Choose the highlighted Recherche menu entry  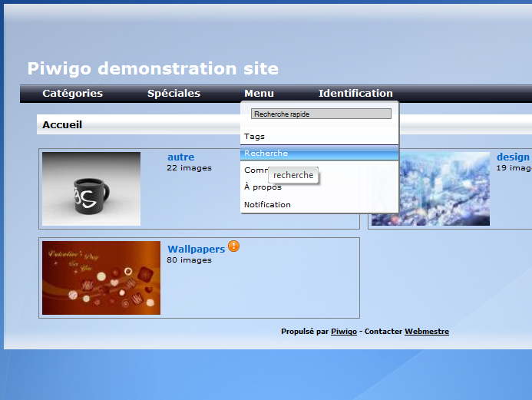[266, 154]
